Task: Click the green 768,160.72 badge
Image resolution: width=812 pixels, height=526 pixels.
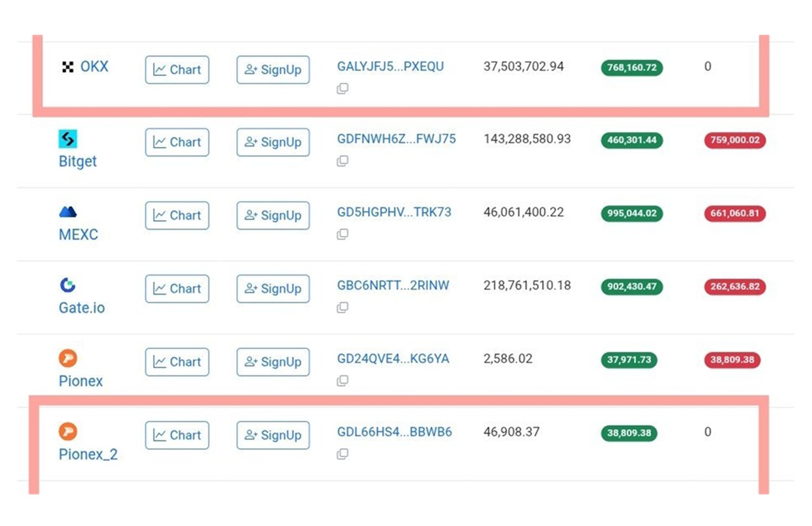Action: pos(631,68)
